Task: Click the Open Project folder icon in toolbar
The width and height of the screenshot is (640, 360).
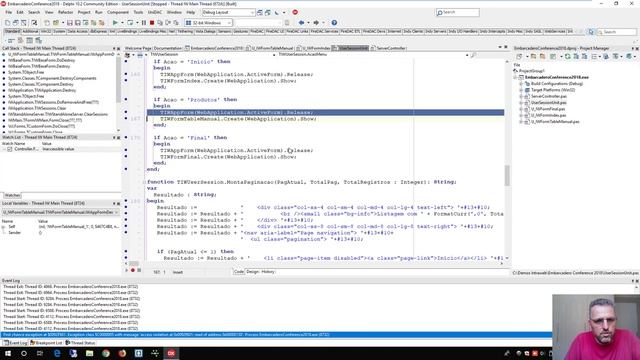Action: pyautogui.click(x=56, y=23)
